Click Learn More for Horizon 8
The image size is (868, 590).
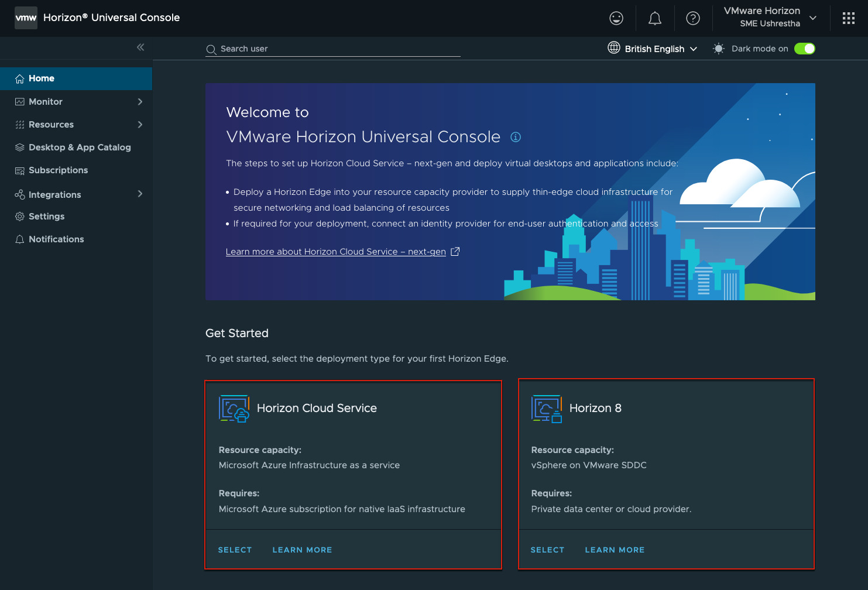pyautogui.click(x=615, y=550)
